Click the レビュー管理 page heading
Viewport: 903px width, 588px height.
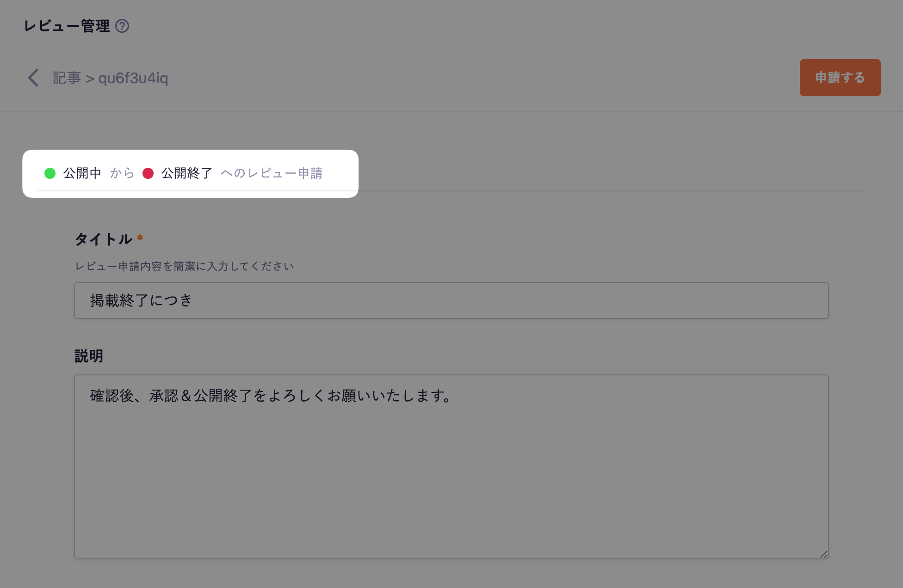pyautogui.click(x=67, y=26)
